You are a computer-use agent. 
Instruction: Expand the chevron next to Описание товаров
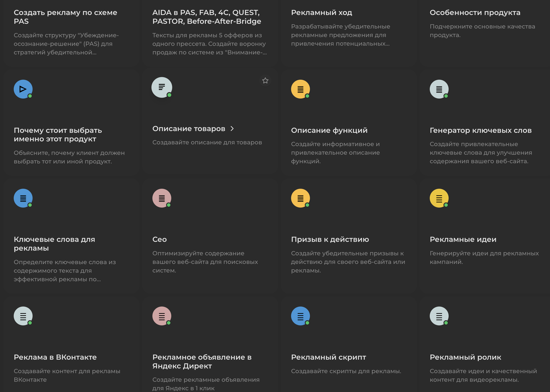232,129
